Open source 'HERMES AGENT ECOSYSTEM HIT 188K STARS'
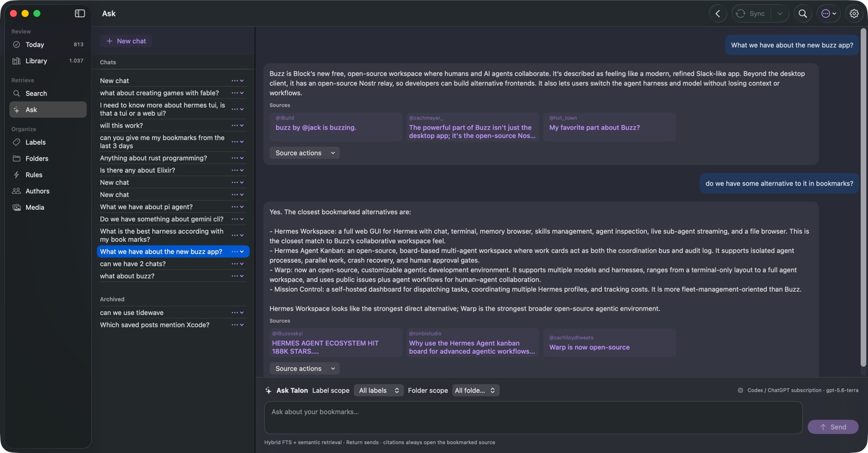The width and height of the screenshot is (868, 453). click(x=336, y=343)
